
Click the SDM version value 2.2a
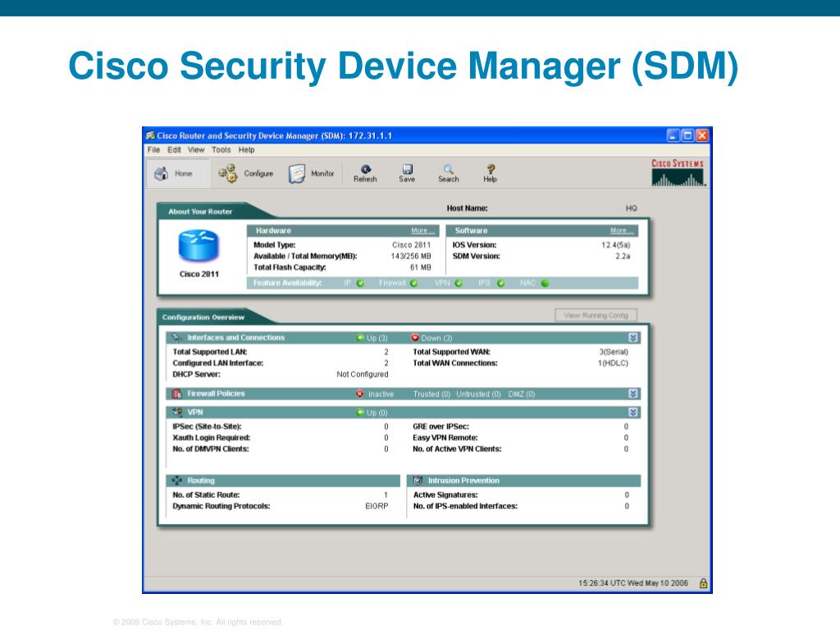click(x=623, y=256)
